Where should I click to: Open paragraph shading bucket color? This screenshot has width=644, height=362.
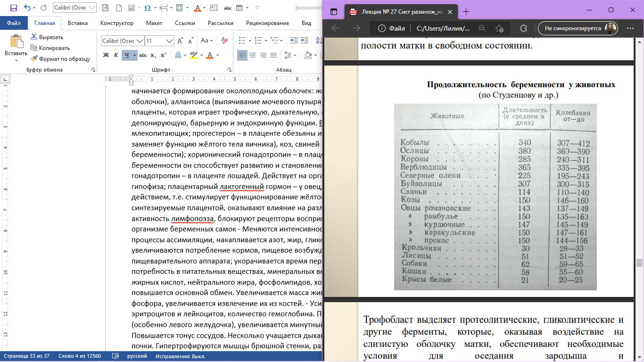click(x=308, y=55)
